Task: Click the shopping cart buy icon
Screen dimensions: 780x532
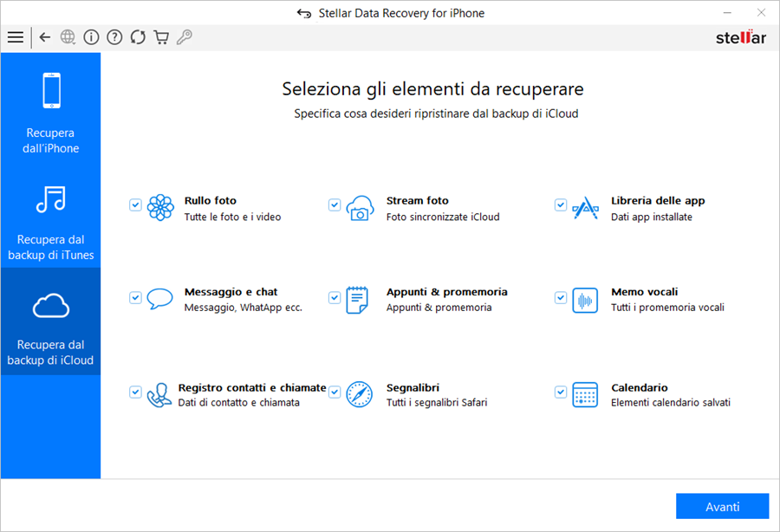Action: (161, 37)
